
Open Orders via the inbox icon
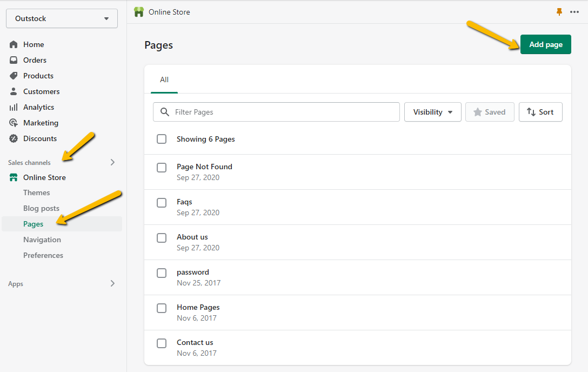[x=14, y=60]
